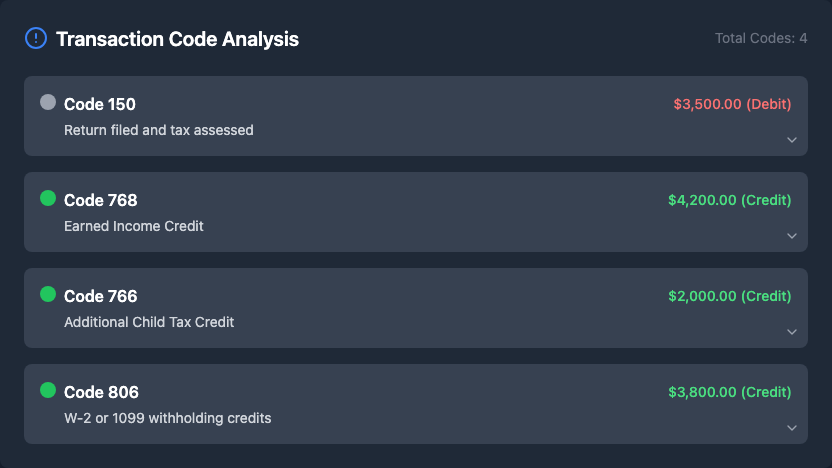The height and width of the screenshot is (468, 832).
Task: Click the Code 766 label
Action: coord(101,296)
